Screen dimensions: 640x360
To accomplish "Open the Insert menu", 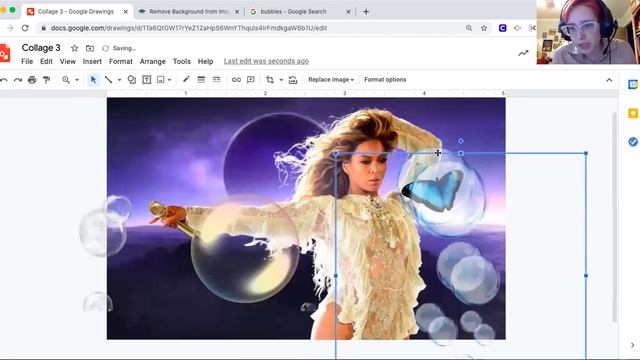I will pos(92,61).
